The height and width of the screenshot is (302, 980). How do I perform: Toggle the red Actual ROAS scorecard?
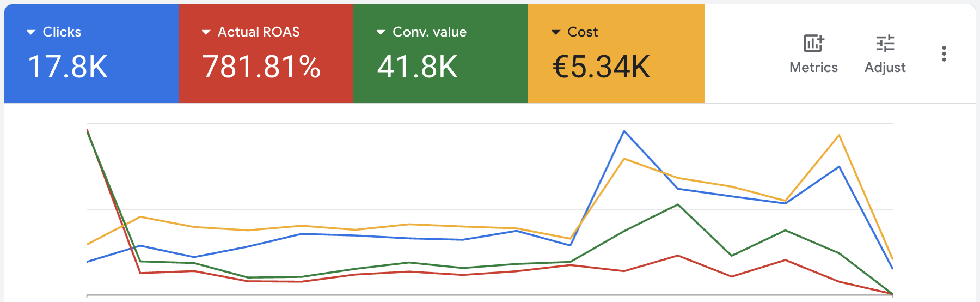266,53
